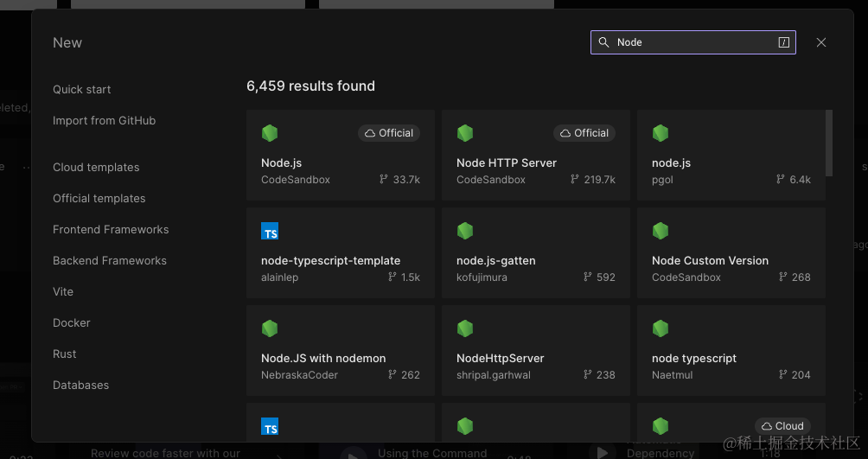Select Backend Frameworks category
The width and height of the screenshot is (868, 459).
pos(110,260)
